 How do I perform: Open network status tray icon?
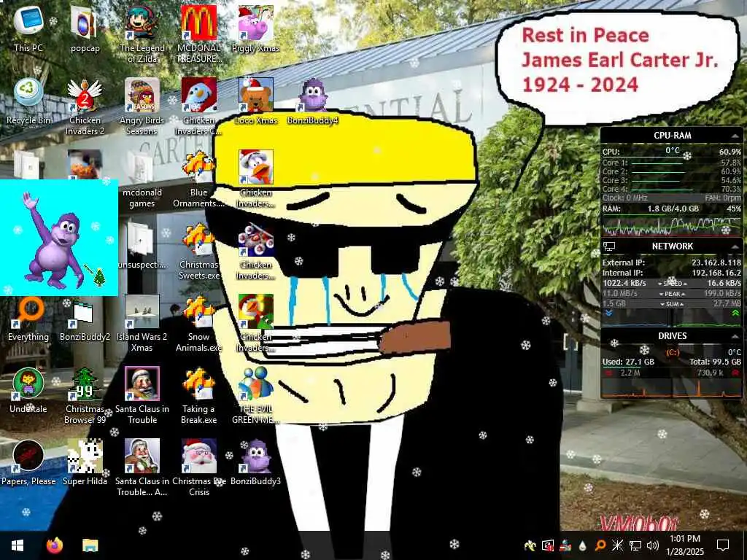coord(635,545)
